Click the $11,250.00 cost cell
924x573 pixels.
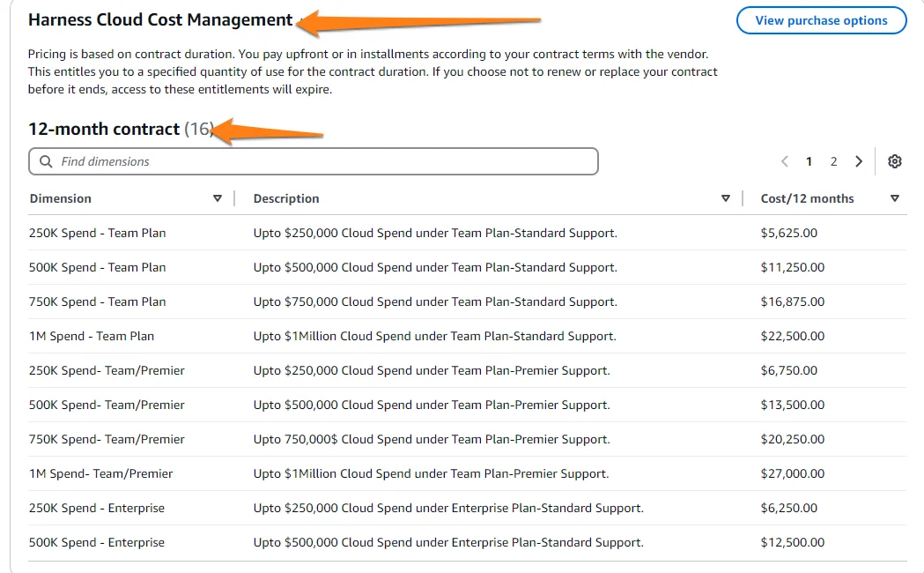tap(793, 267)
